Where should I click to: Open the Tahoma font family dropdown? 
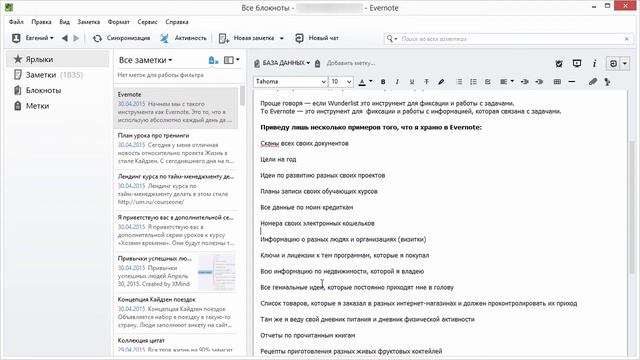pos(290,82)
